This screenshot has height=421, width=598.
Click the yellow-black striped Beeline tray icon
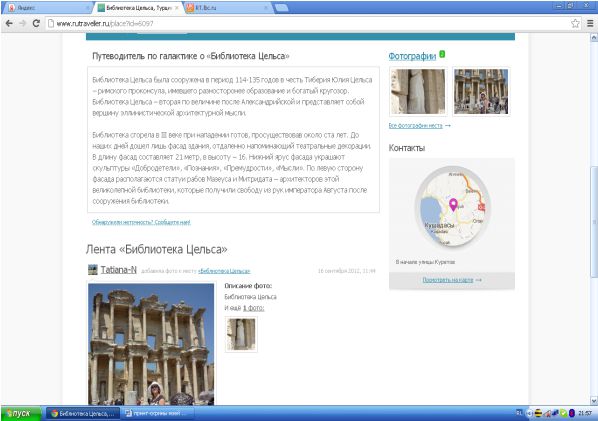click(x=538, y=413)
